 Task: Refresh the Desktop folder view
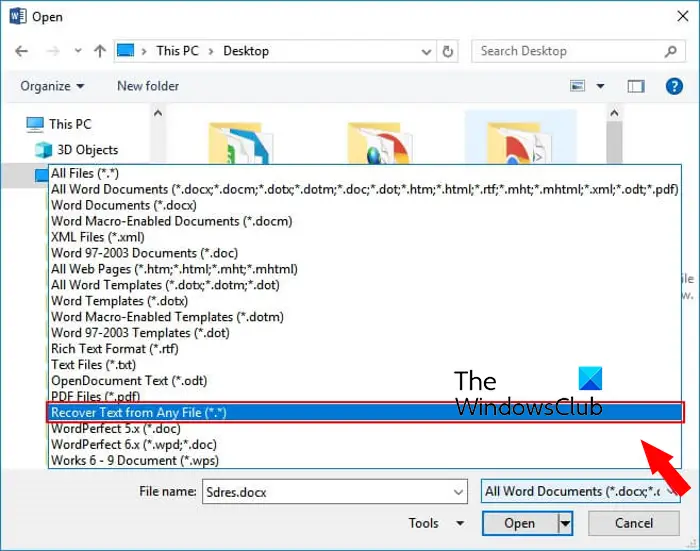point(448,52)
